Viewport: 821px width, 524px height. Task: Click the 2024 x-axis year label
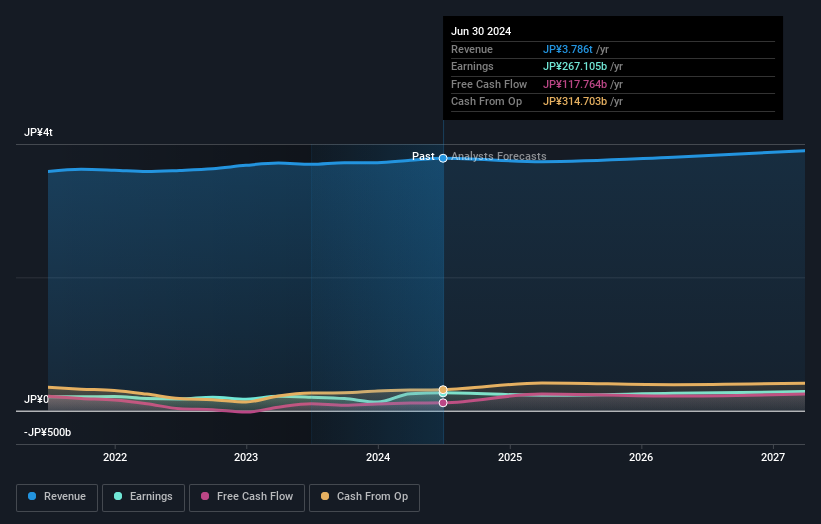[x=378, y=457]
